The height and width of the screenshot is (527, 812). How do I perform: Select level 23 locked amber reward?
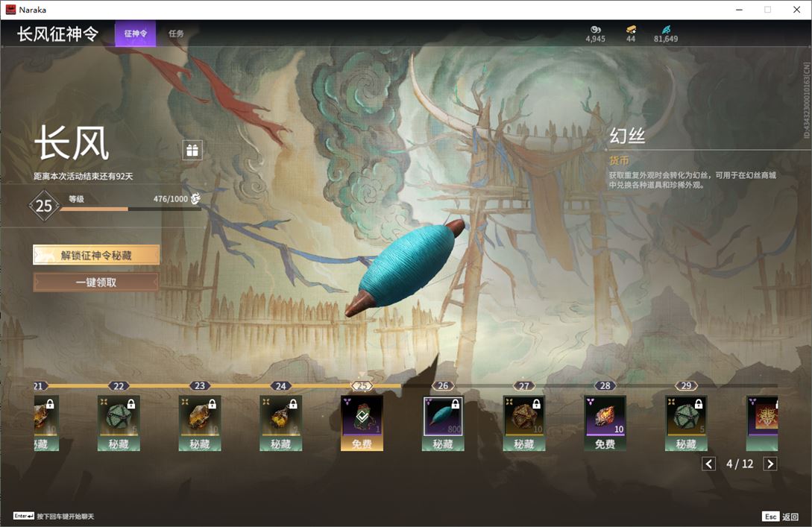click(200, 423)
